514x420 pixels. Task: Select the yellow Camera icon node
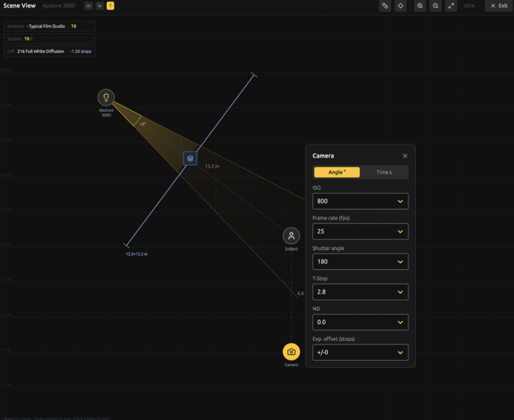[291, 352]
